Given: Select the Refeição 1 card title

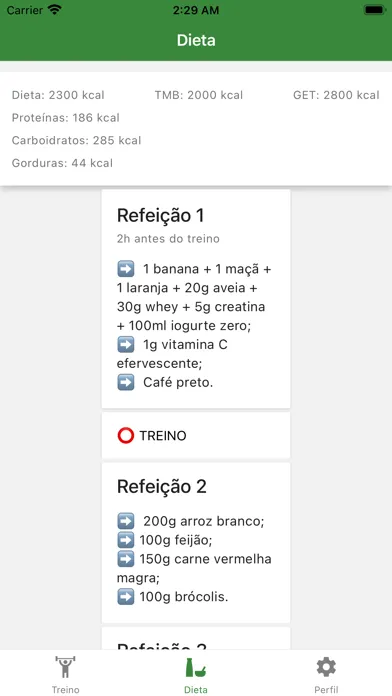Looking at the screenshot, I should (x=160, y=215).
